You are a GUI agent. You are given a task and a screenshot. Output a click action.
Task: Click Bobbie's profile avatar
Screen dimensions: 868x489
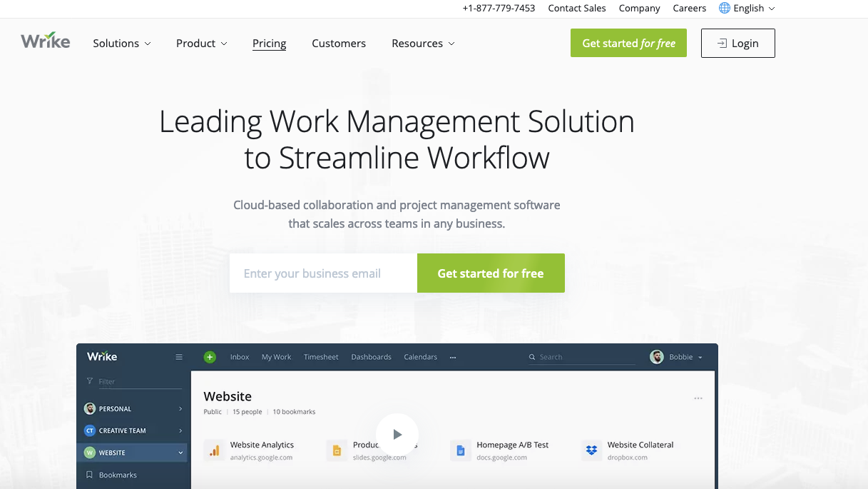point(657,357)
